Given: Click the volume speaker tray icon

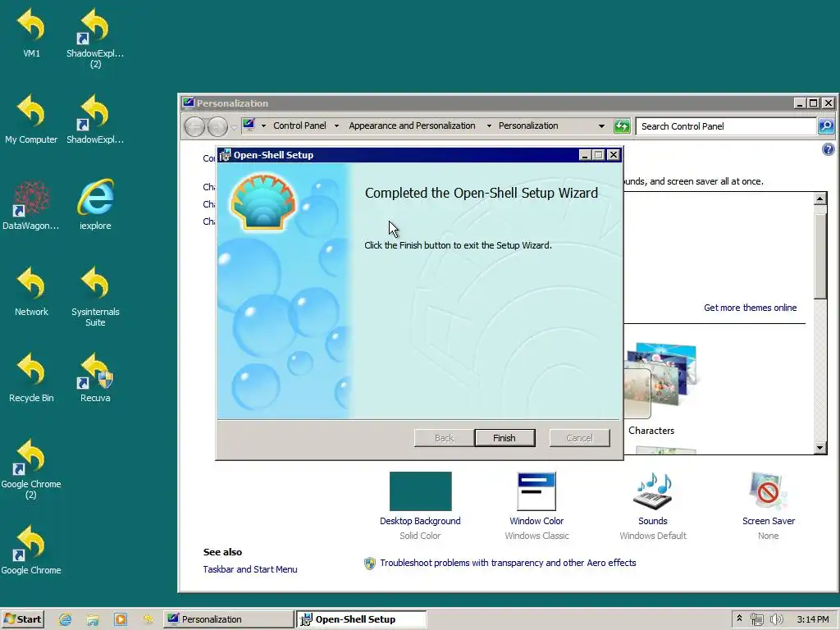Looking at the screenshot, I should 776,619.
